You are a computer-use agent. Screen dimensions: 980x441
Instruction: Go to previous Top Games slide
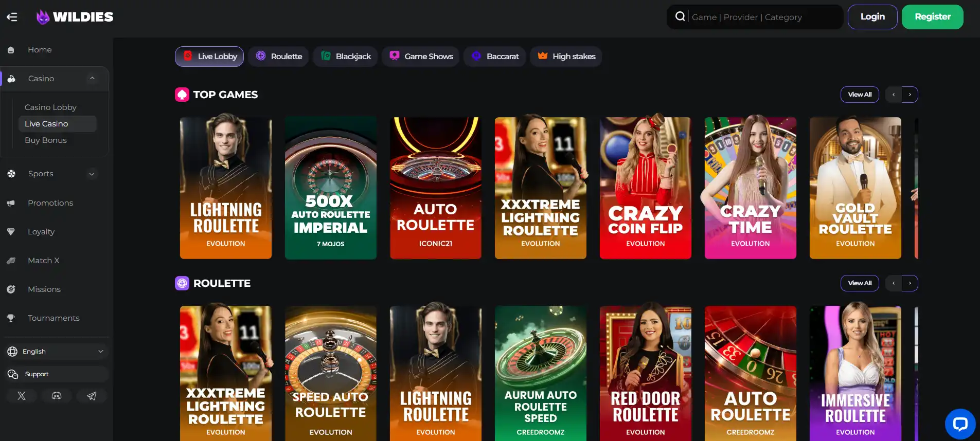point(894,95)
